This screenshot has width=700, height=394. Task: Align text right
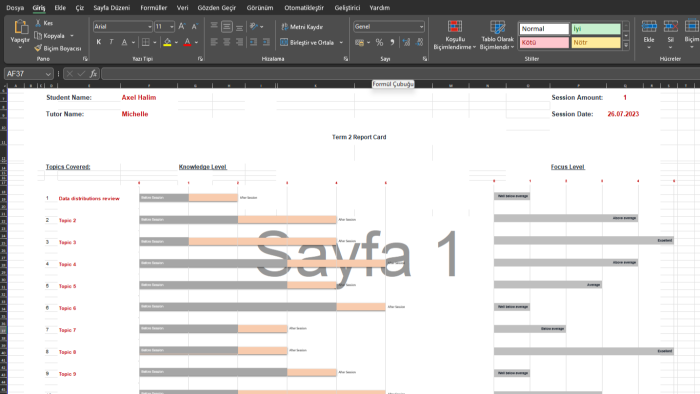pyautogui.click(x=239, y=42)
